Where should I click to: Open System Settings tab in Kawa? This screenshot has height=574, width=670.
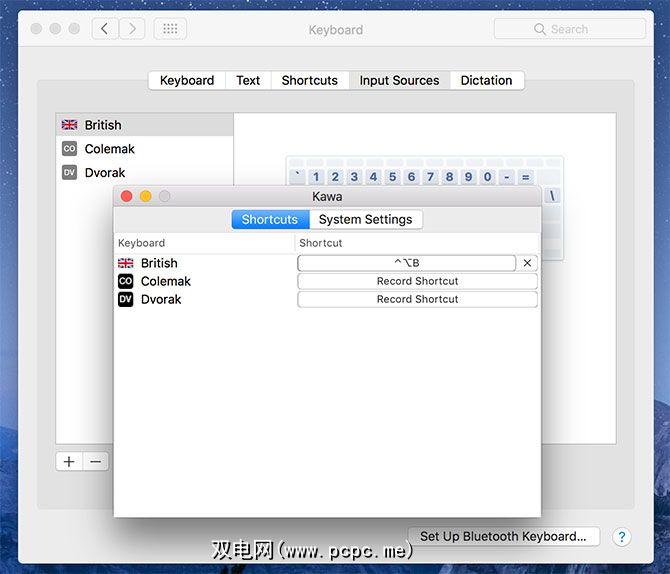click(366, 219)
